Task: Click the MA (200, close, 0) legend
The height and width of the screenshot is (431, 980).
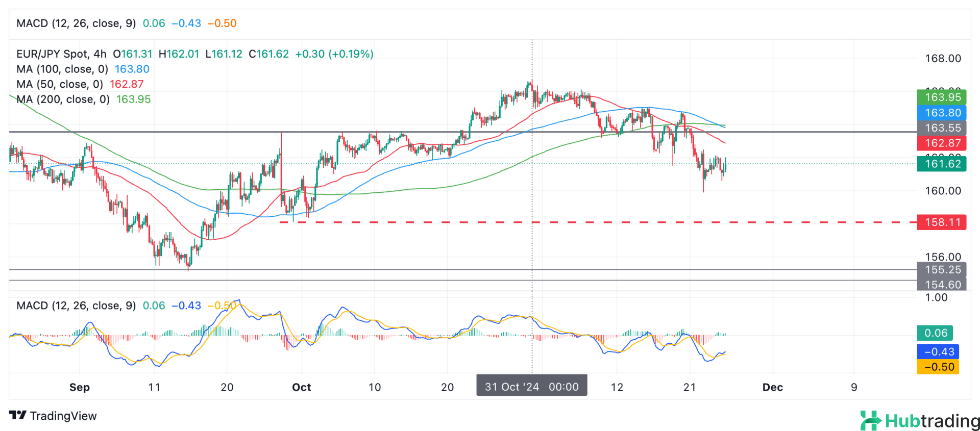Action: tap(63, 99)
